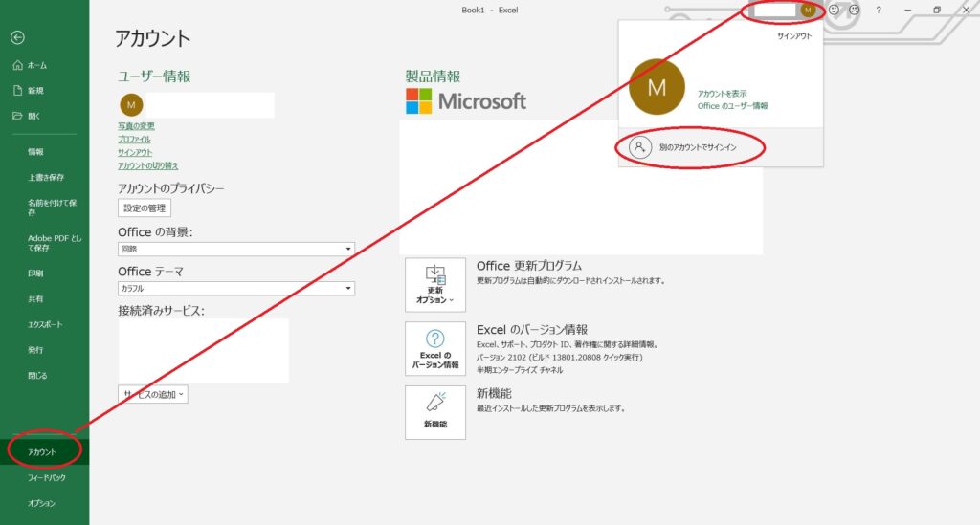The width and height of the screenshot is (980, 525).
Task: Click the help question mark icon
Action: click(879, 10)
